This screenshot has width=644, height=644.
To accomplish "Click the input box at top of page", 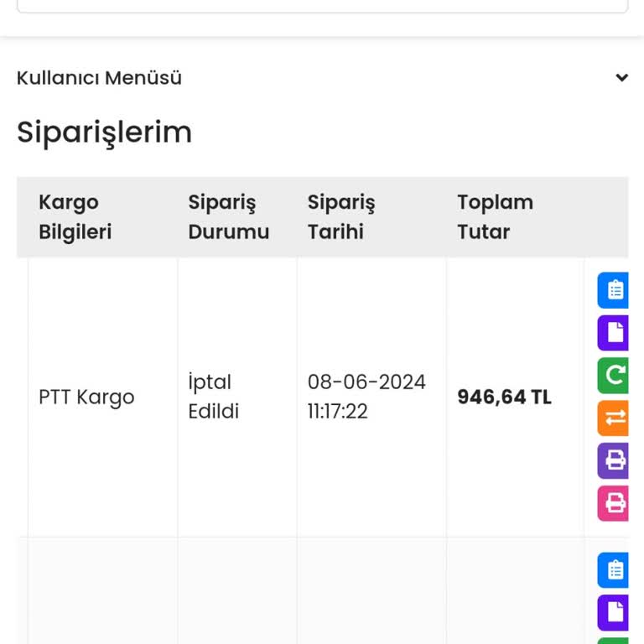I will pyautogui.click(x=322, y=5).
